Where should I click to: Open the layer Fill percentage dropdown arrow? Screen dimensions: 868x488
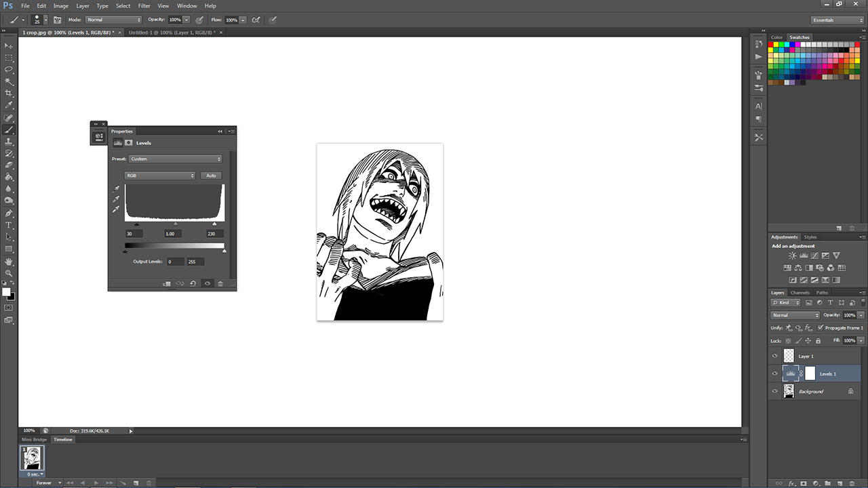tap(861, 340)
